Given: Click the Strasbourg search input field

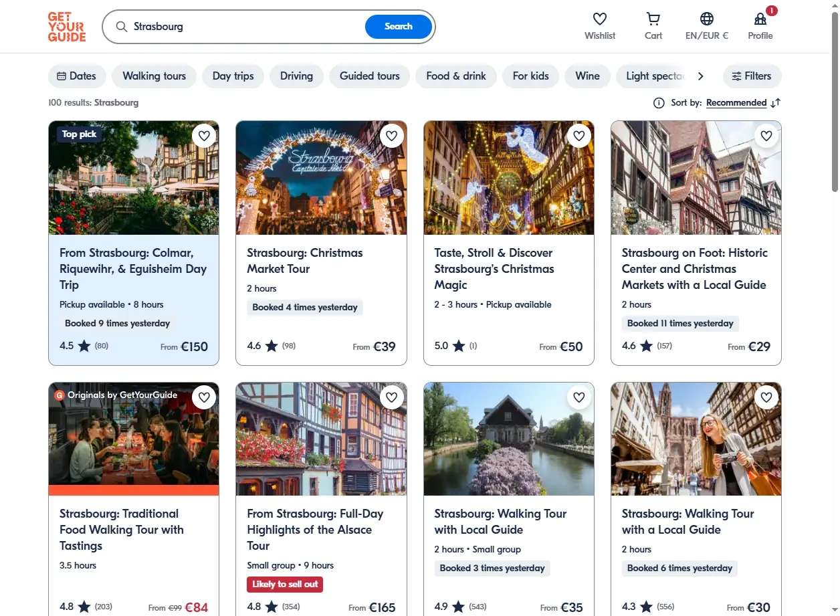Looking at the screenshot, I should pos(247,27).
